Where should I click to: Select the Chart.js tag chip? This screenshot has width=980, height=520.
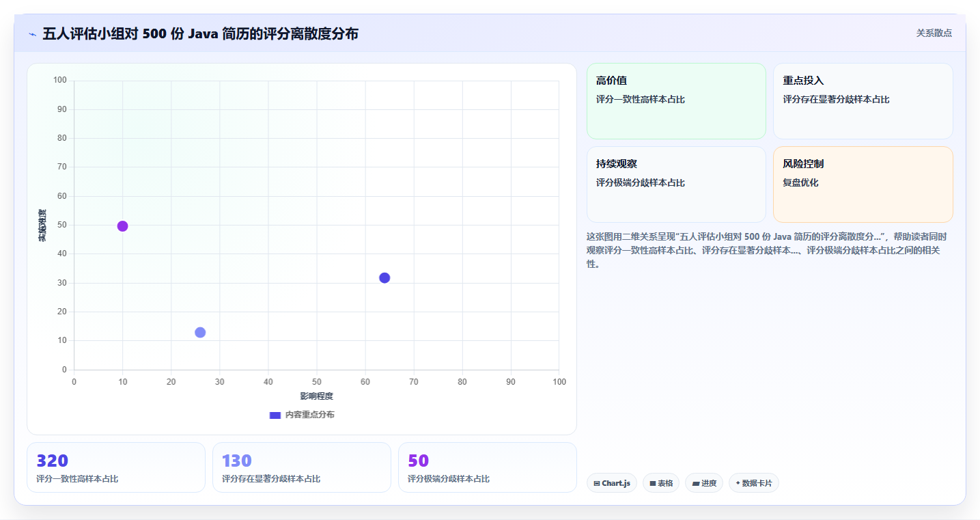coord(612,483)
